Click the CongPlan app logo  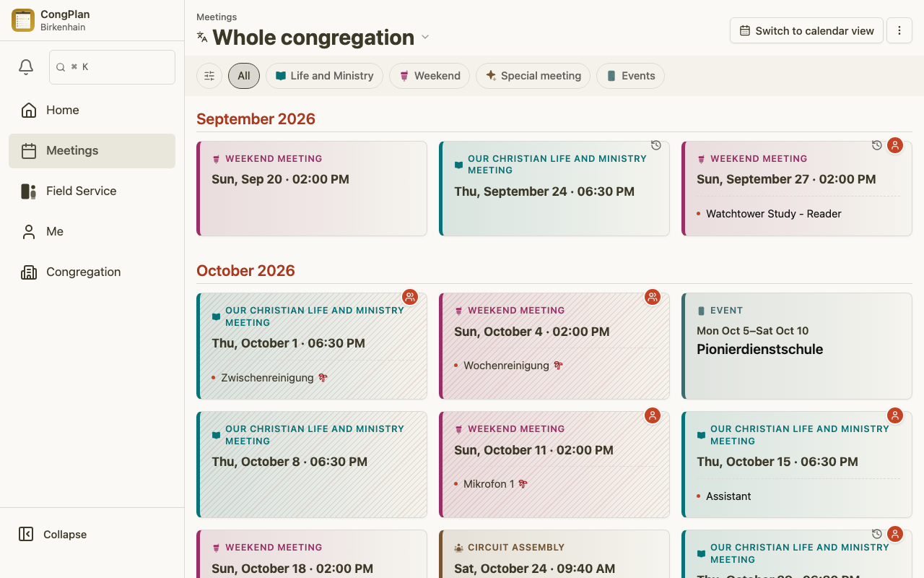[23, 20]
